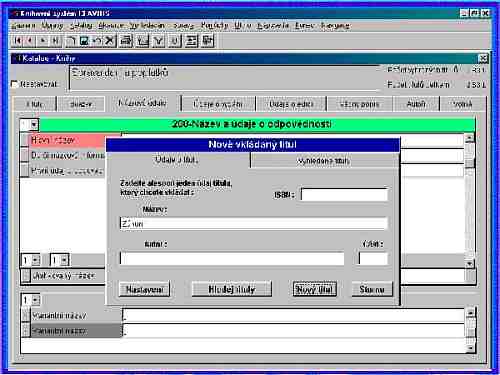This screenshot has width=500, height=375.
Task: Go to the first record toolbar icon
Action: point(17,41)
